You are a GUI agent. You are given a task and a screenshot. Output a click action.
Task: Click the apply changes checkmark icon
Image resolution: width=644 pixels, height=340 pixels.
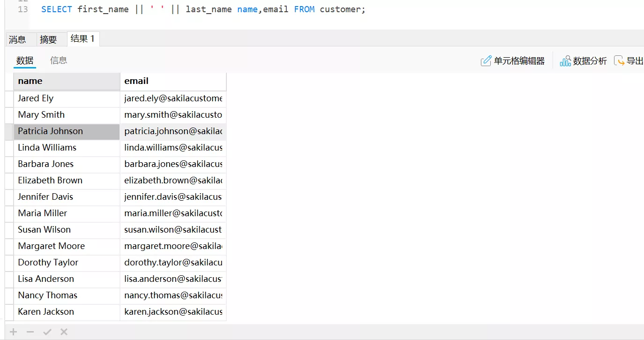click(x=47, y=332)
